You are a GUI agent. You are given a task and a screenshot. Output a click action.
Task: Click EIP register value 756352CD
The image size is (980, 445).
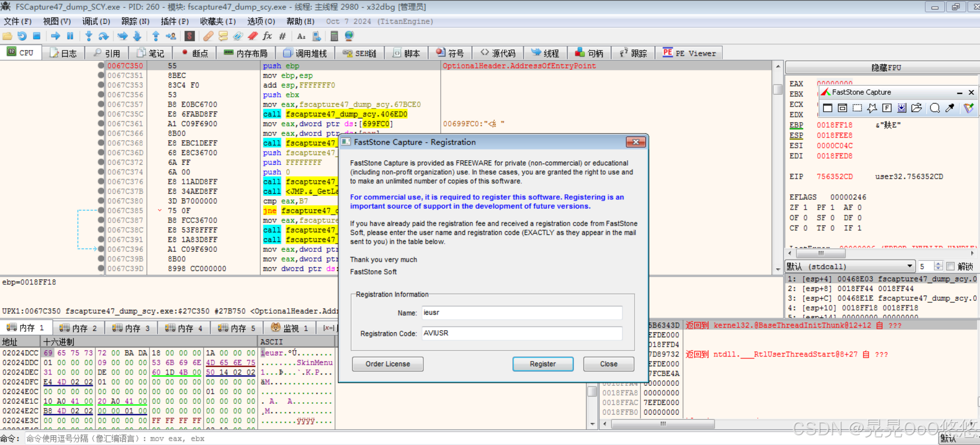point(835,176)
